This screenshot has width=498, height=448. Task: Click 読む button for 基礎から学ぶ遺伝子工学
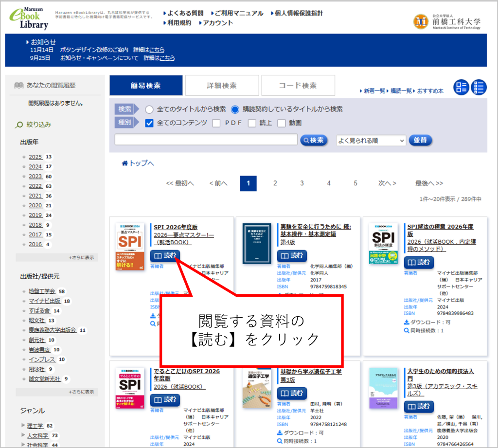coord(292,393)
